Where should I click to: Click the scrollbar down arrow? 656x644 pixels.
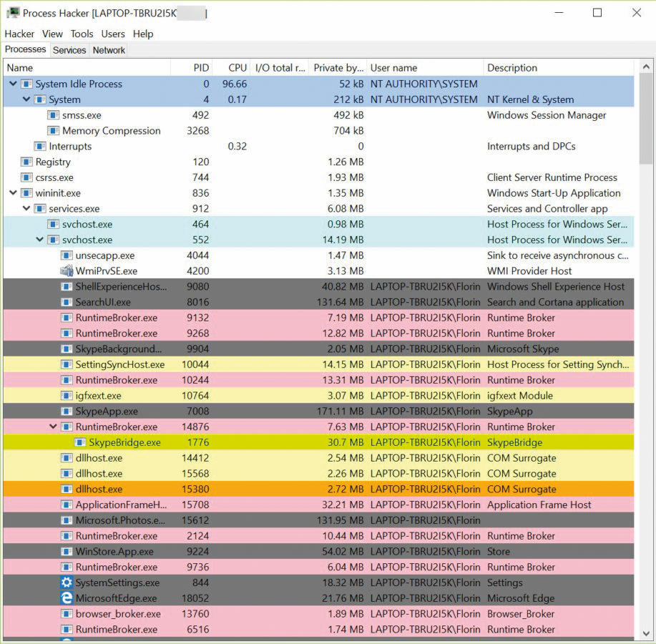(x=646, y=633)
